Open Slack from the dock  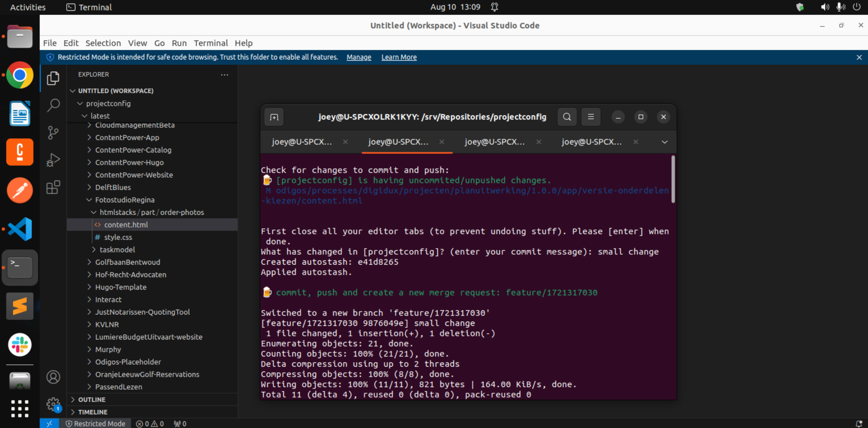(20, 345)
